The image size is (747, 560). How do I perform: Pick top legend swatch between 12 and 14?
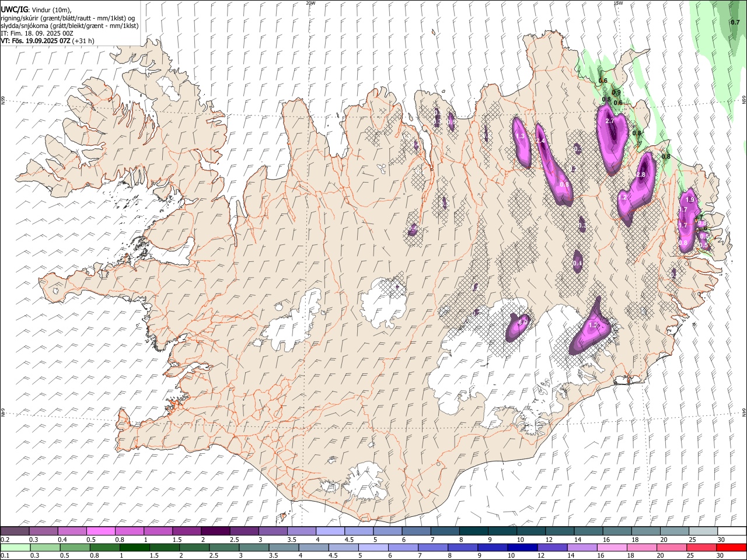(560, 531)
